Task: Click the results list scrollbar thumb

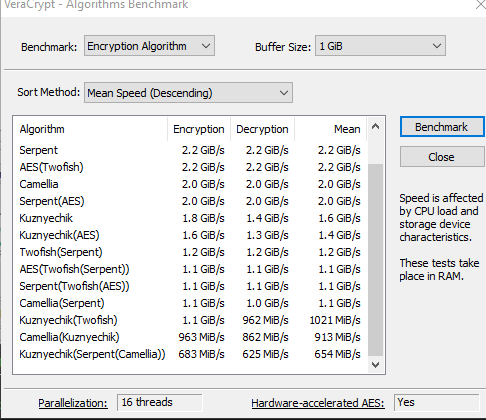Action: pos(376,260)
